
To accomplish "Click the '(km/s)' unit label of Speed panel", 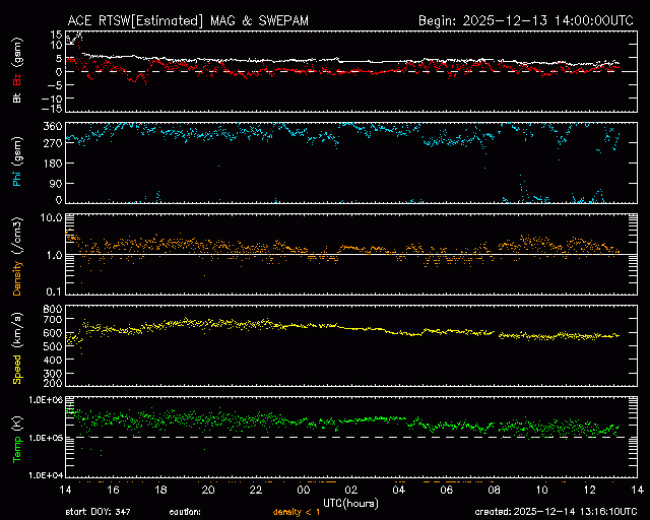I will [17, 330].
